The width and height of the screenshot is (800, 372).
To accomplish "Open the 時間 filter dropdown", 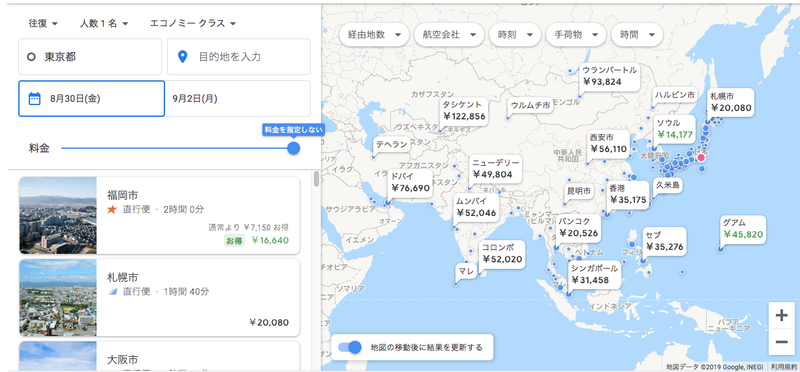I will 637,35.
